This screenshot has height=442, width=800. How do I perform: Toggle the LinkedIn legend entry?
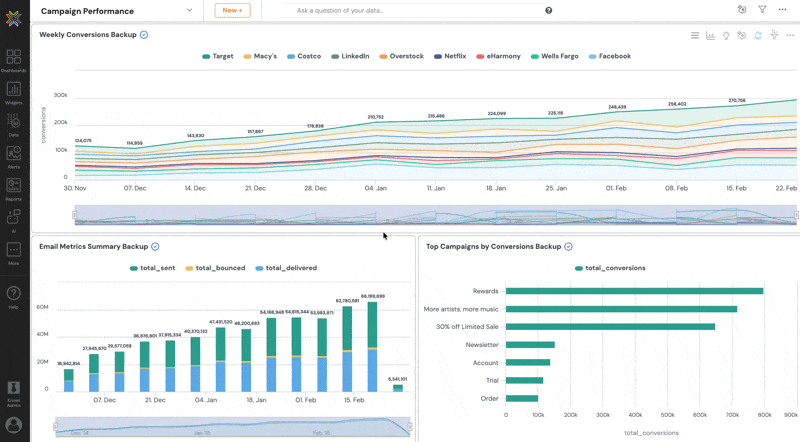(350, 56)
